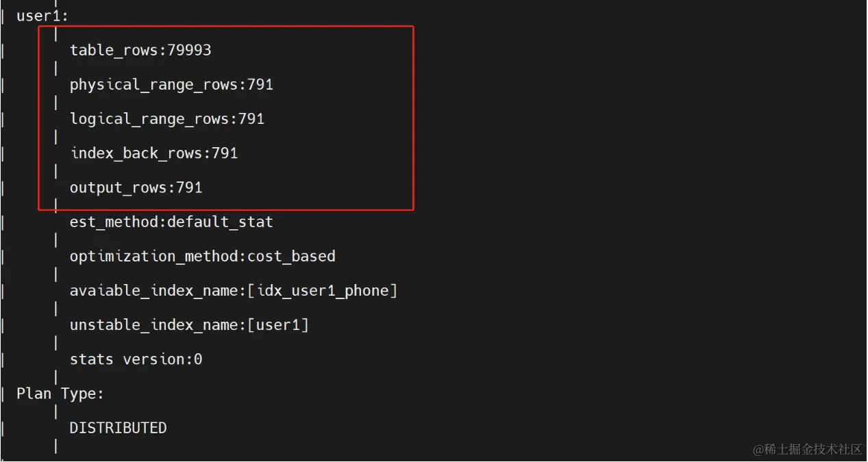
Task: Select the value 79993 after table_rows
Action: click(189, 50)
